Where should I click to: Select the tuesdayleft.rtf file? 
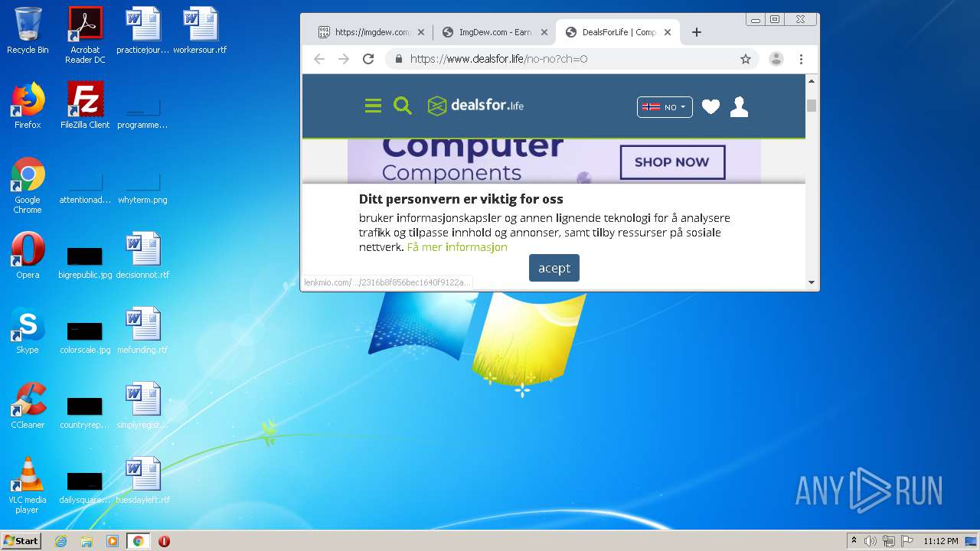[x=142, y=481]
